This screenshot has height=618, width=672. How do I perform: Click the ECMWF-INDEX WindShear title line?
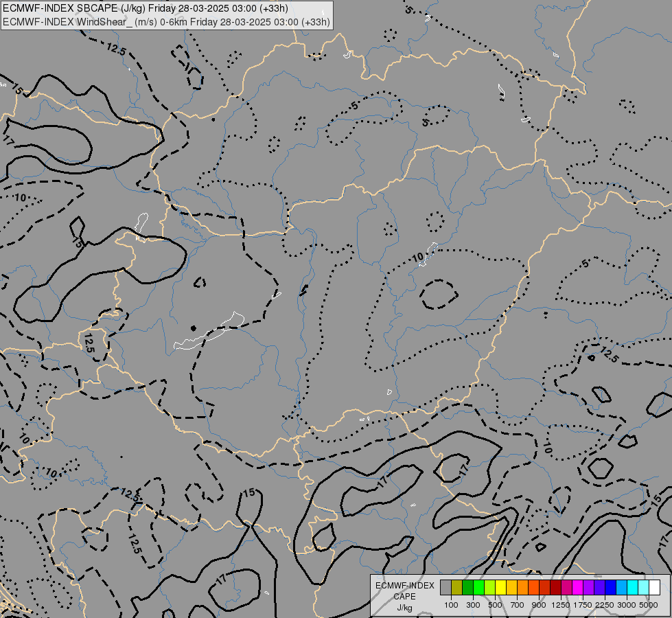click(167, 22)
